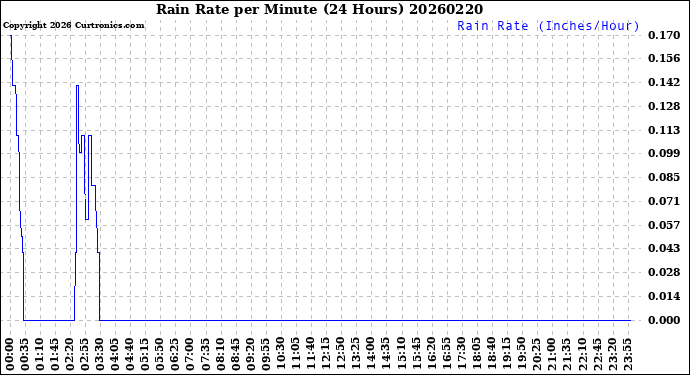The image size is (690, 375).
Task: Click the 05:50 time axis label
Action: 160,355
